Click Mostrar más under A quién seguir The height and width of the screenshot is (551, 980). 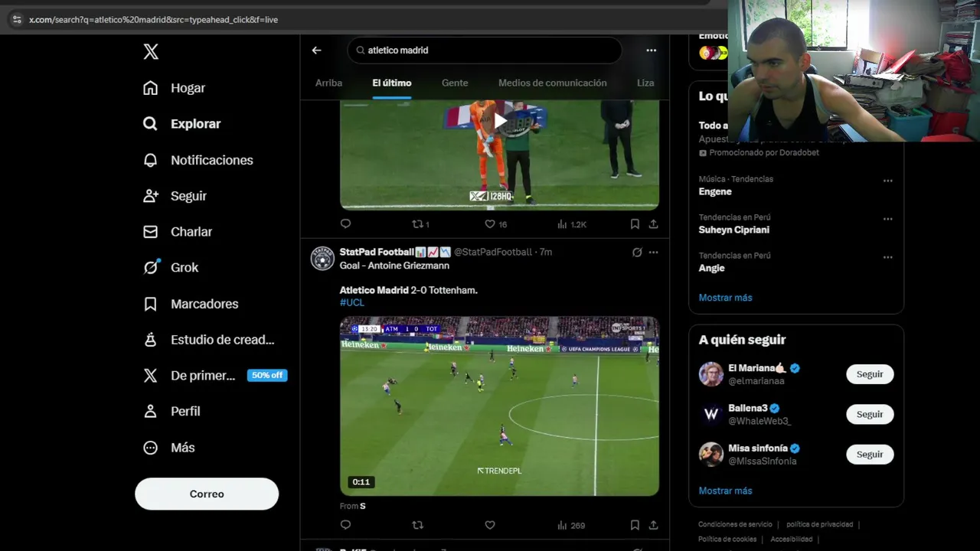point(725,491)
